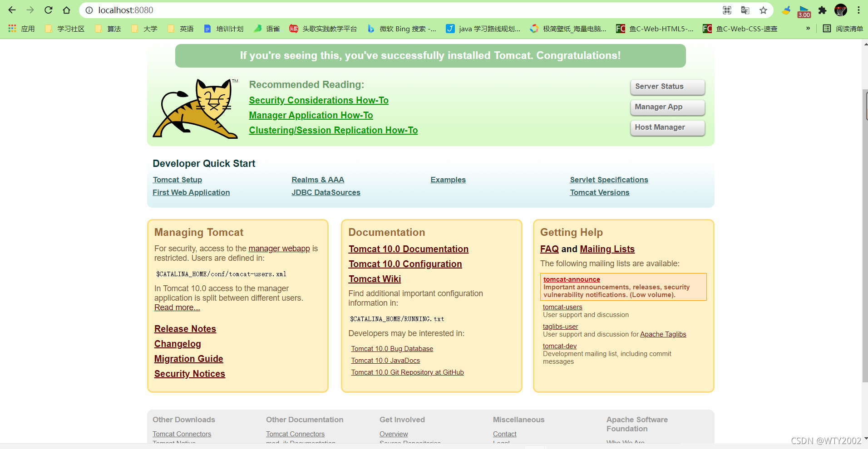The height and width of the screenshot is (449, 868).
Task: Open the Security Notices link
Action: [x=190, y=374]
